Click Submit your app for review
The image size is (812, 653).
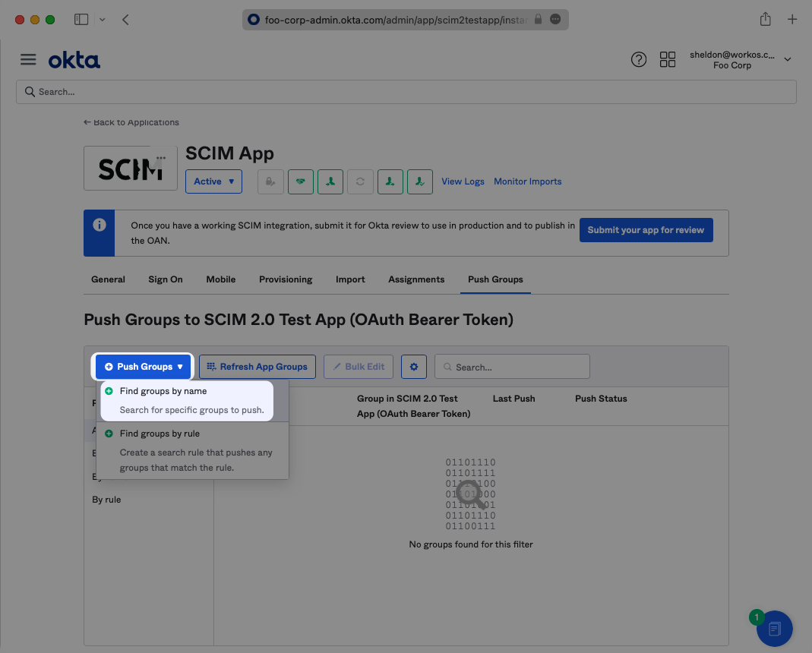646,230
